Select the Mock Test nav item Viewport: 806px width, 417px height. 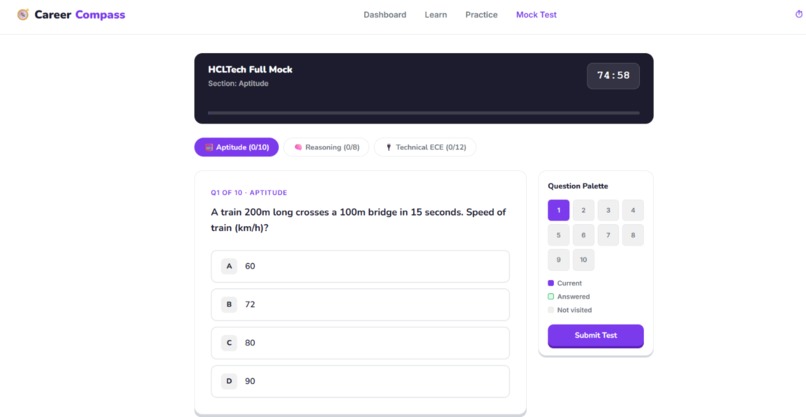(536, 15)
